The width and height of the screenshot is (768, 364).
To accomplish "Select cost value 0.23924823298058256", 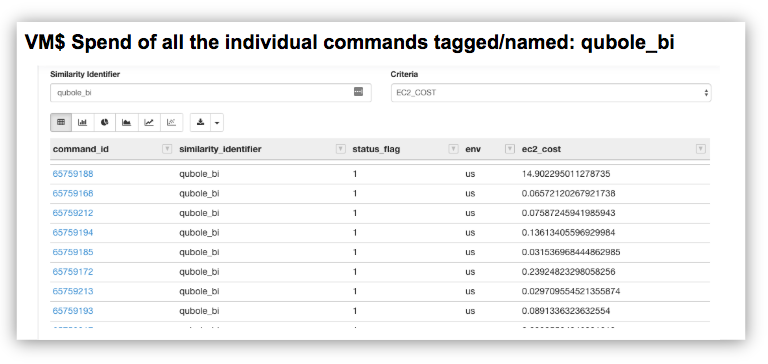I will point(569,272).
